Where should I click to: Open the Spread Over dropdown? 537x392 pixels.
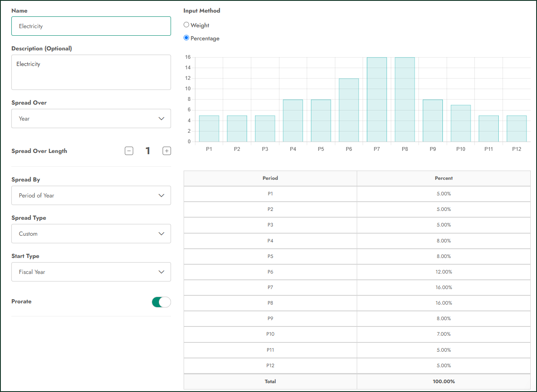(91, 118)
